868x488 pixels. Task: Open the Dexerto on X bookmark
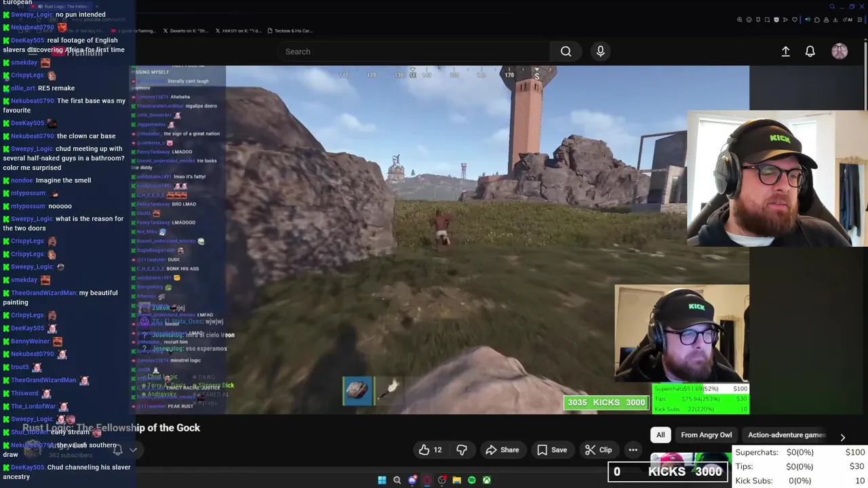tap(186, 30)
